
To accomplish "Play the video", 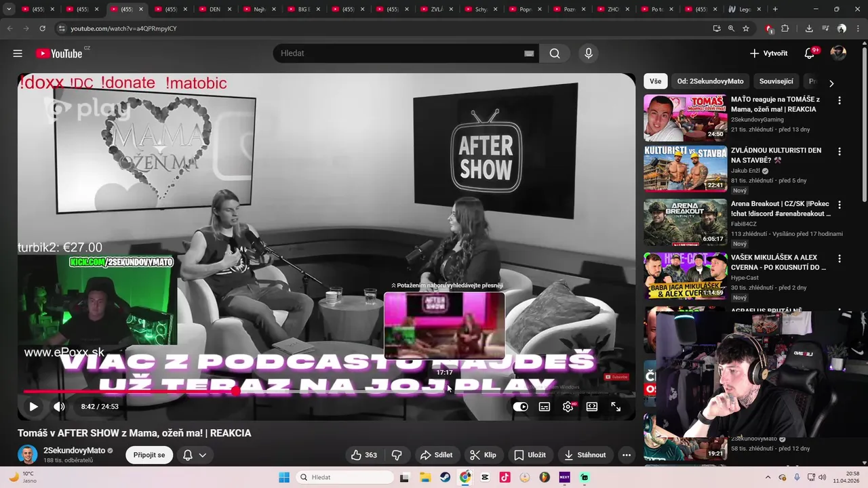I will coord(33,407).
